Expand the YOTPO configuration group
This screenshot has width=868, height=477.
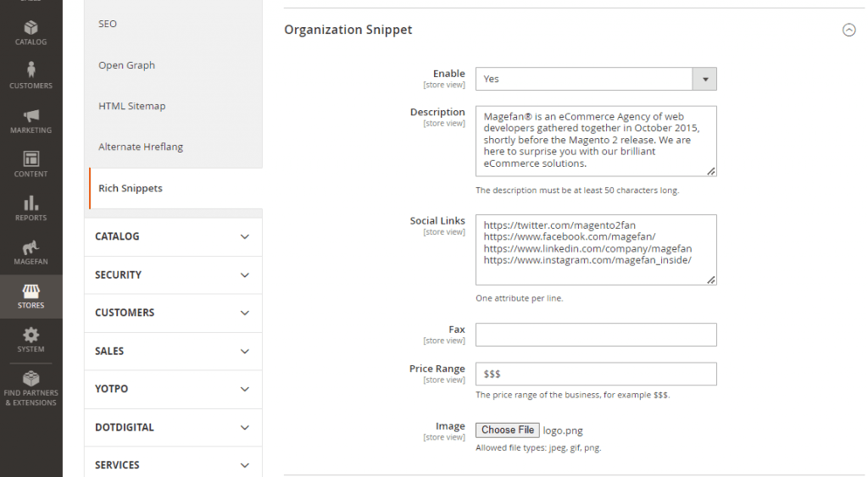[173, 389]
